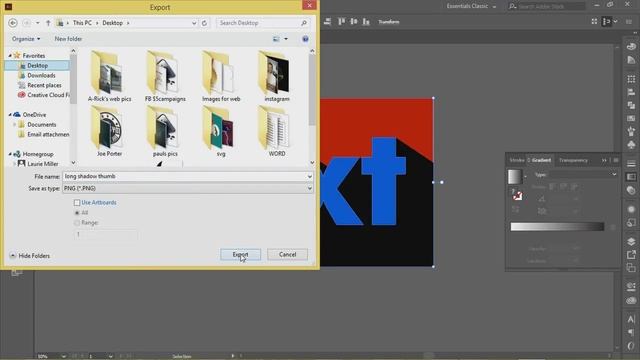Click the Search Desktop field
The height and width of the screenshot is (360, 640).
click(x=262, y=23)
